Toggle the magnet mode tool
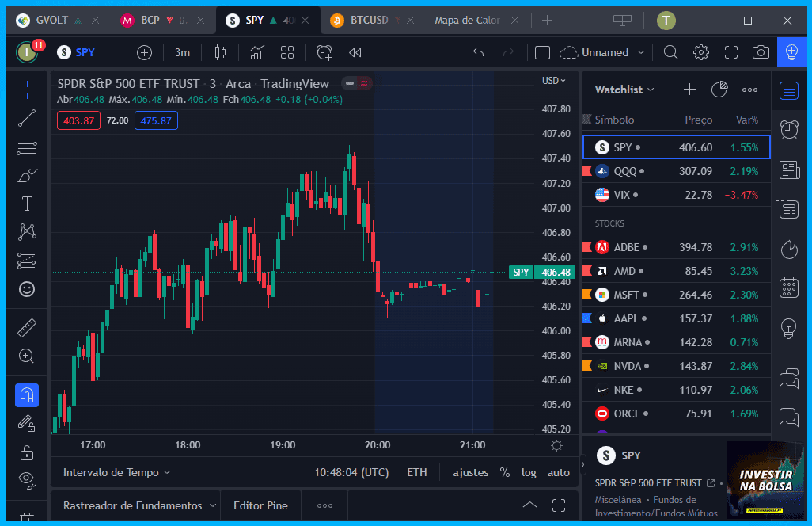Screen dimensions: 812x526 [x=27, y=394]
